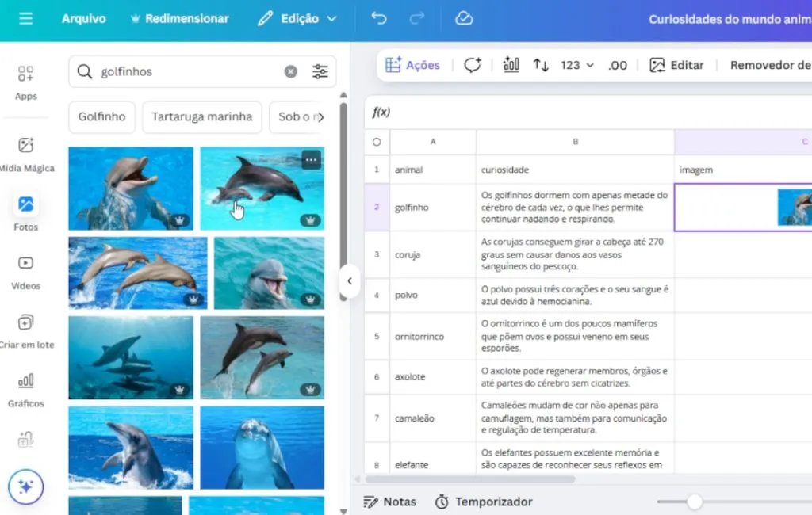Click the select-all cell corner circle
Screen dimensions: 812x515
[x=377, y=142]
